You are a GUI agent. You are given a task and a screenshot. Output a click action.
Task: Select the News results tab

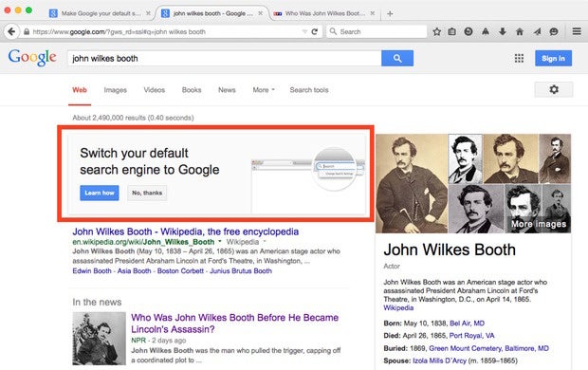pos(227,90)
